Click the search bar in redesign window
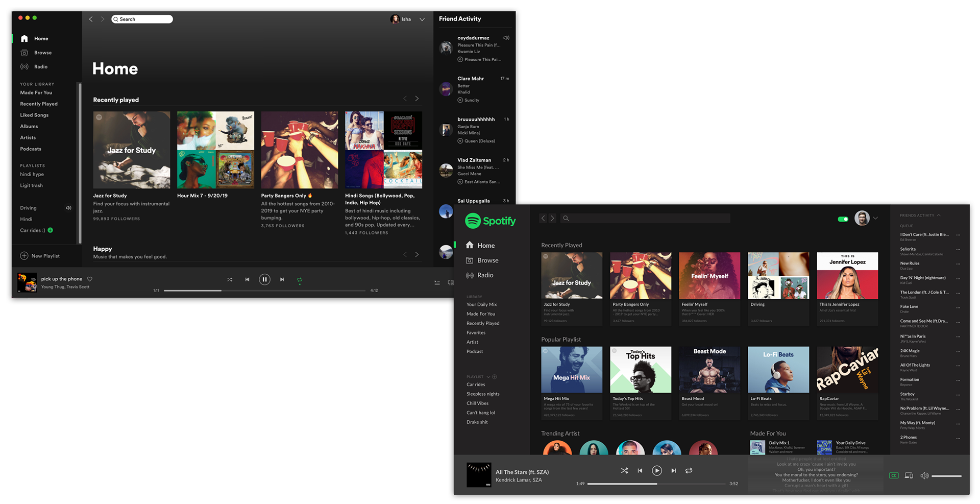980x504 pixels. [645, 218]
